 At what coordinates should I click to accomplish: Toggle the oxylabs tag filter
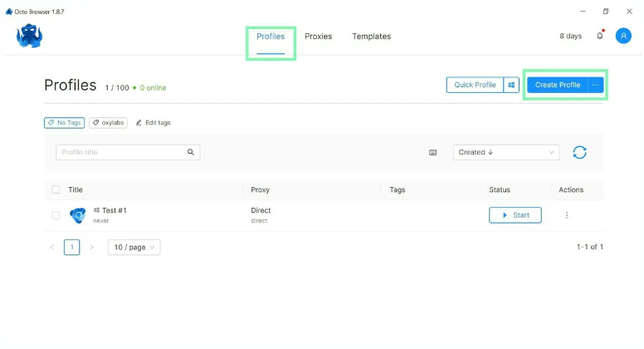(x=109, y=123)
